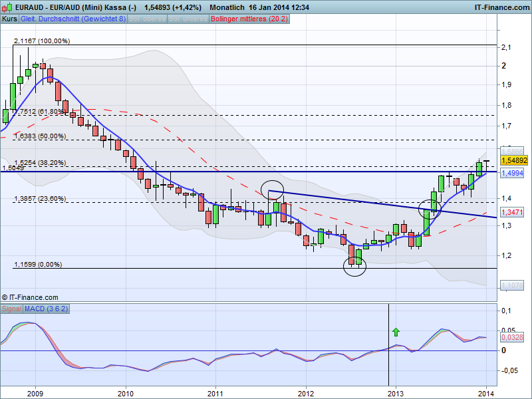Click the blue 1,4994 price marker on right axis
This screenshot has height=399, width=532.
coord(512,173)
